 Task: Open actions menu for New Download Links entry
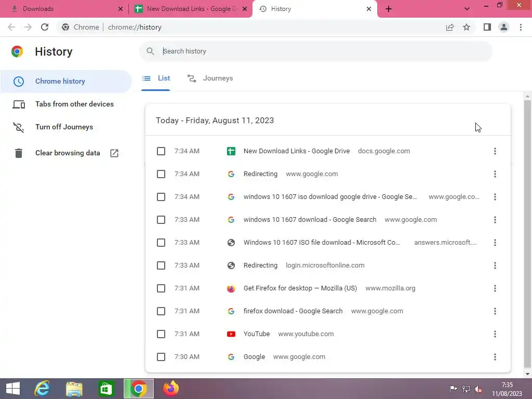[495, 151]
